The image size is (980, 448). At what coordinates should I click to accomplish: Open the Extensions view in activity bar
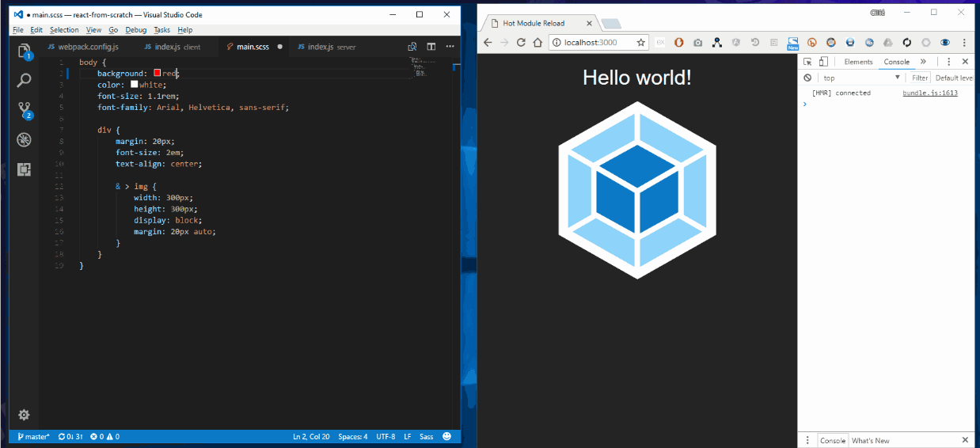coord(24,169)
